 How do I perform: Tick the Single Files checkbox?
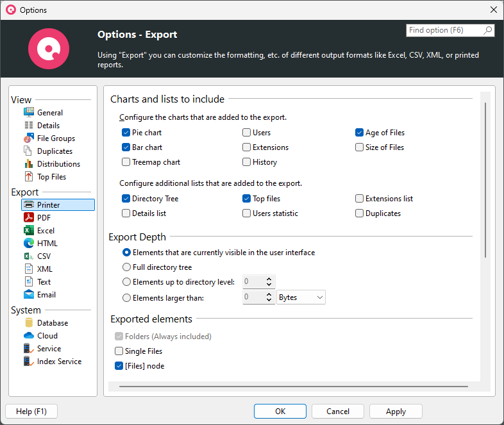119,351
